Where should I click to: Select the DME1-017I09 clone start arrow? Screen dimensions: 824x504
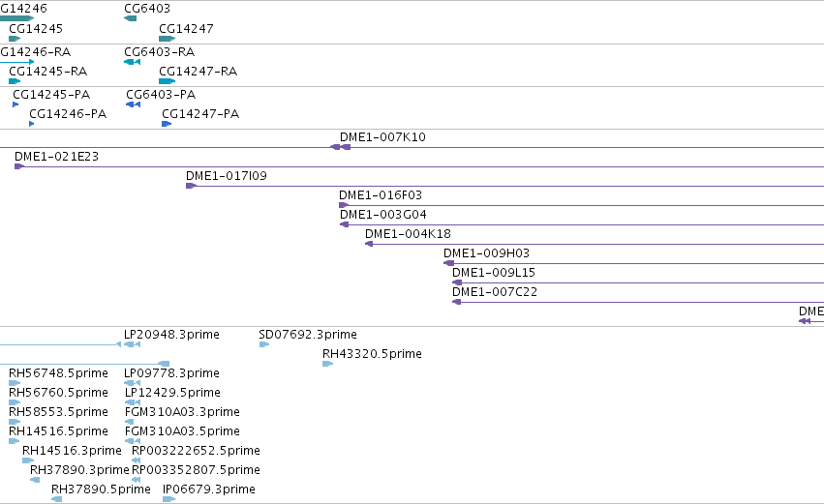(x=192, y=186)
